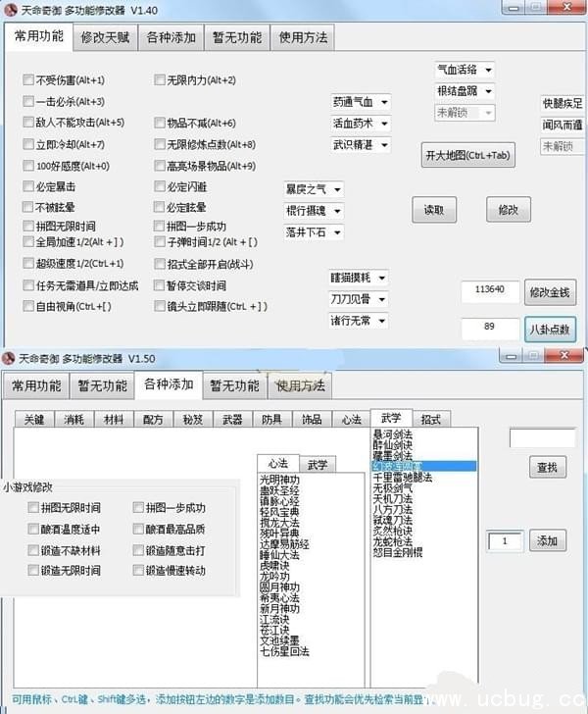Check the 一击必杀 (Alt+3) option
This screenshot has height=714, width=588.
tap(28, 102)
